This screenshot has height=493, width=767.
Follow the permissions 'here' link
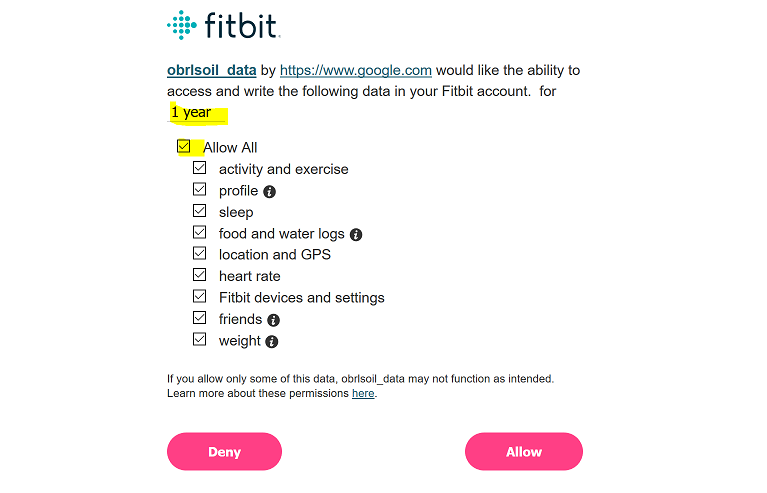[x=363, y=393]
